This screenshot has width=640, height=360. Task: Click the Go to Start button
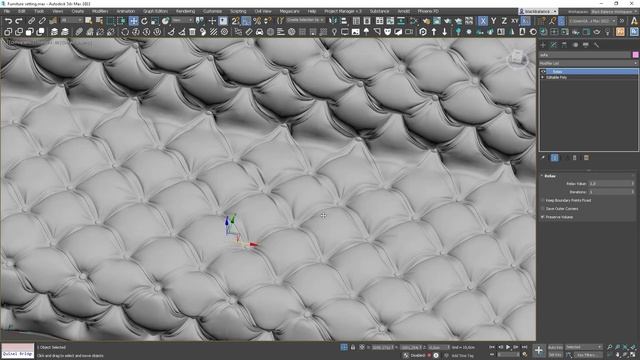click(492, 347)
